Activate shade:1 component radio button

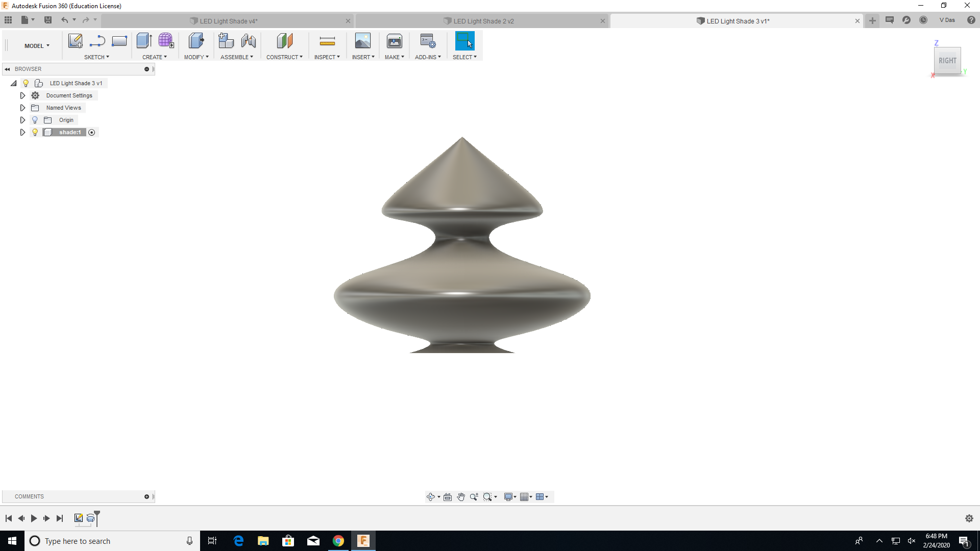tap(92, 132)
